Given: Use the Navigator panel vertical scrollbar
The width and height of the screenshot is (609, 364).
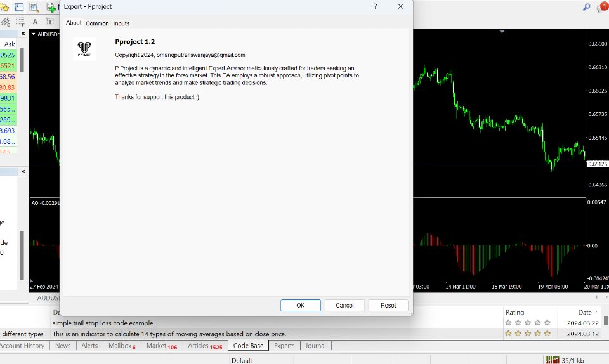Looking at the screenshot, I should point(22,256).
